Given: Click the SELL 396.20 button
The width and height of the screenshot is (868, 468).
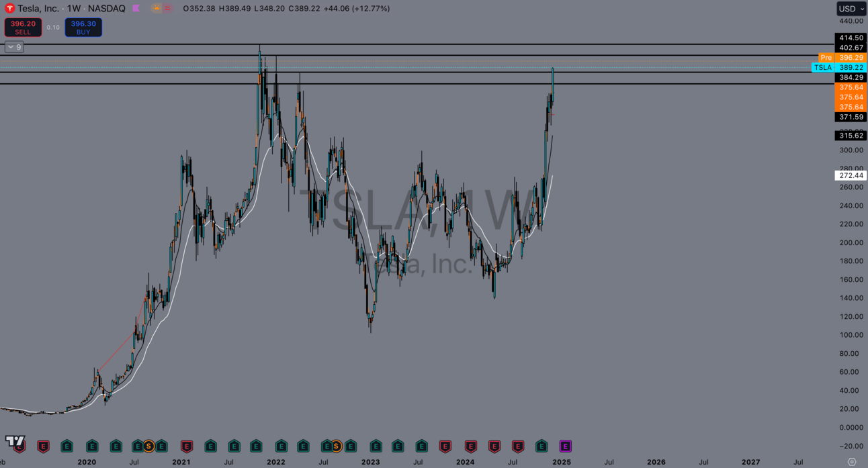Looking at the screenshot, I should pos(23,28).
